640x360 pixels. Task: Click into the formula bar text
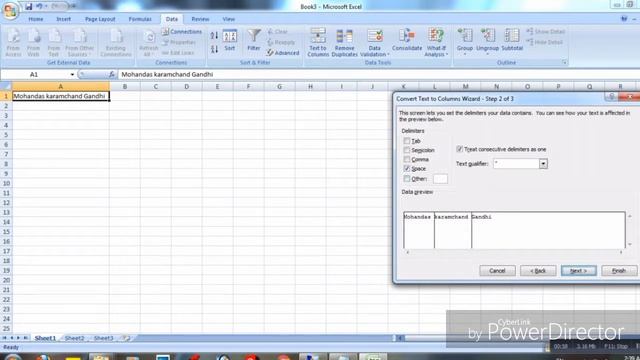click(378, 74)
